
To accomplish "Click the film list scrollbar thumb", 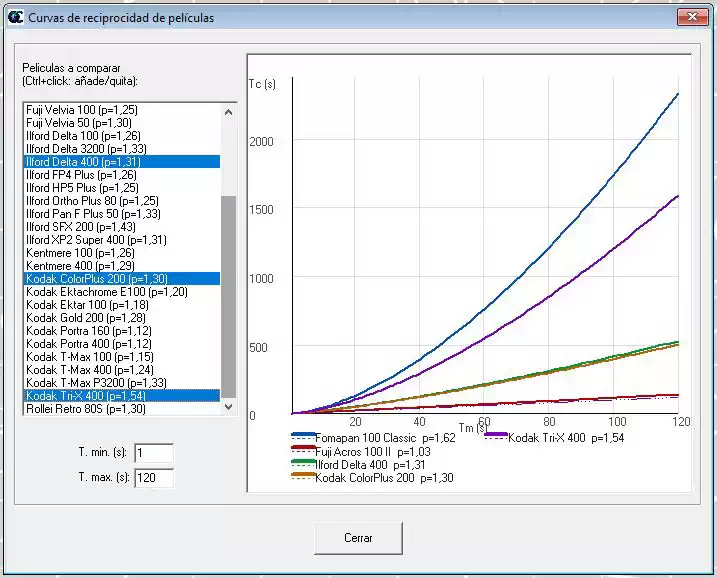I will coord(229,297).
